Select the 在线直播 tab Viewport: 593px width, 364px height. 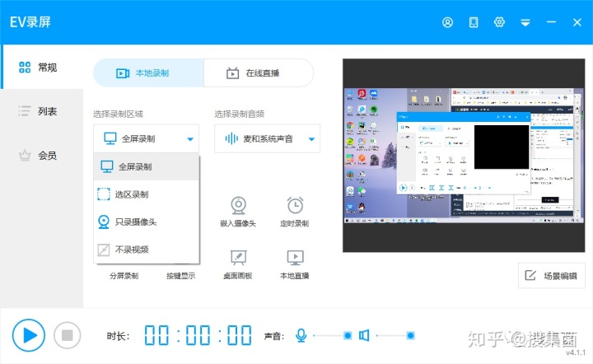[259, 73]
